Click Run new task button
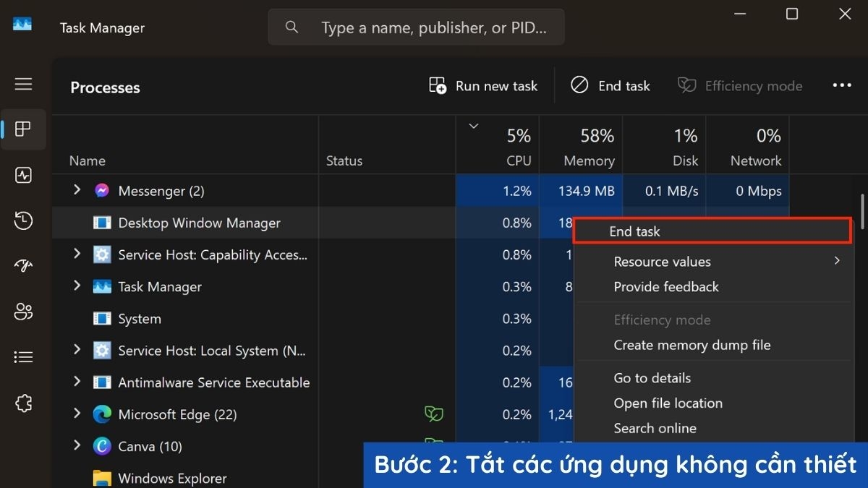 [x=483, y=86]
